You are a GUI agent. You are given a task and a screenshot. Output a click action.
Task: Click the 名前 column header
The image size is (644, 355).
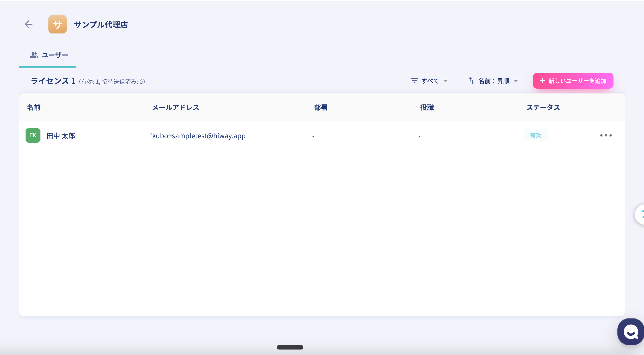pyautogui.click(x=34, y=108)
